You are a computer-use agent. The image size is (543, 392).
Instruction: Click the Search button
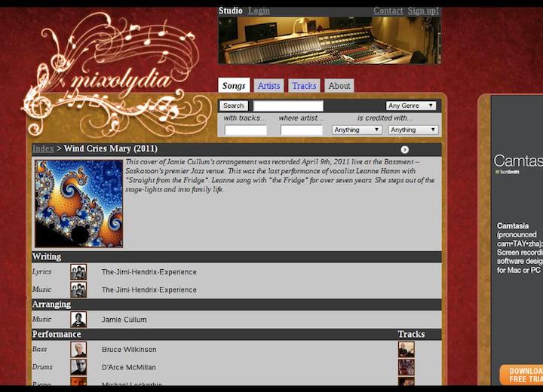pos(233,106)
